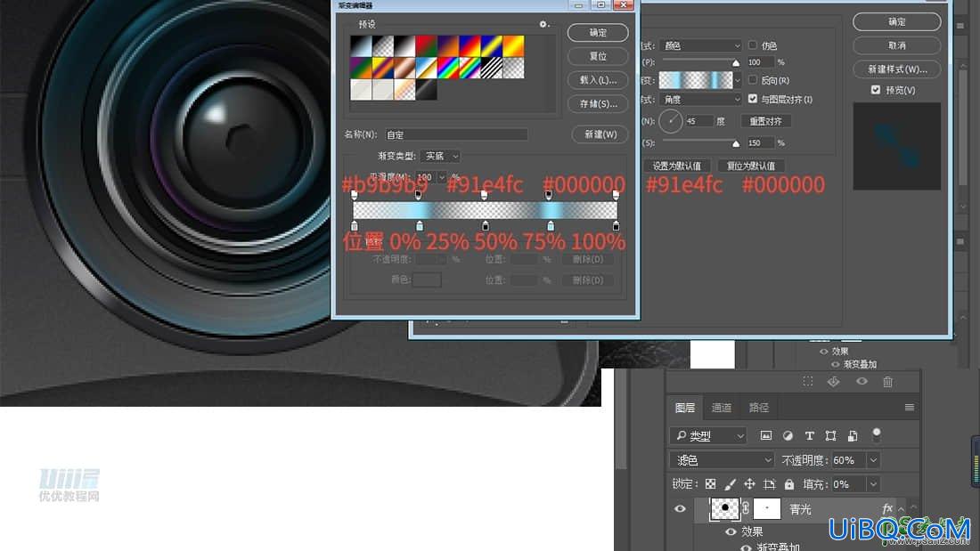Switch to the 路径 paths tab
The width and height of the screenshot is (980, 551).
coord(759,408)
